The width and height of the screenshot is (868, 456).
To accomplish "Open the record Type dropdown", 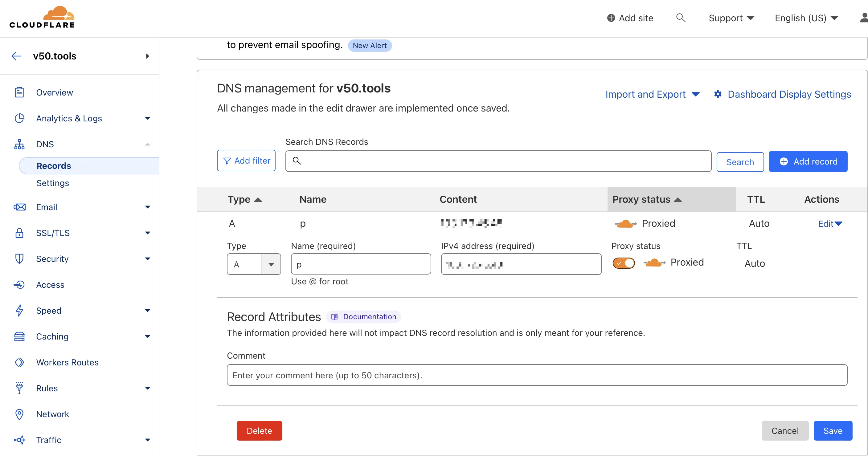I will coord(271,264).
